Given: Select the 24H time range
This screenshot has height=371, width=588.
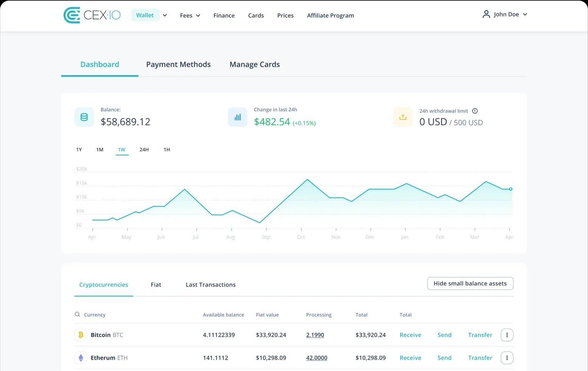Looking at the screenshot, I should point(144,150).
